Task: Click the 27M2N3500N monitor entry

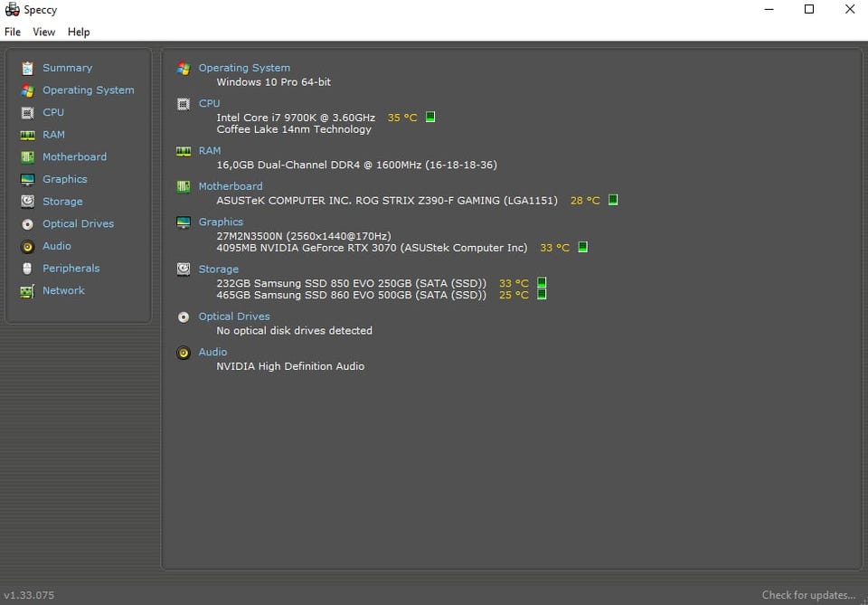Action: tap(304, 236)
